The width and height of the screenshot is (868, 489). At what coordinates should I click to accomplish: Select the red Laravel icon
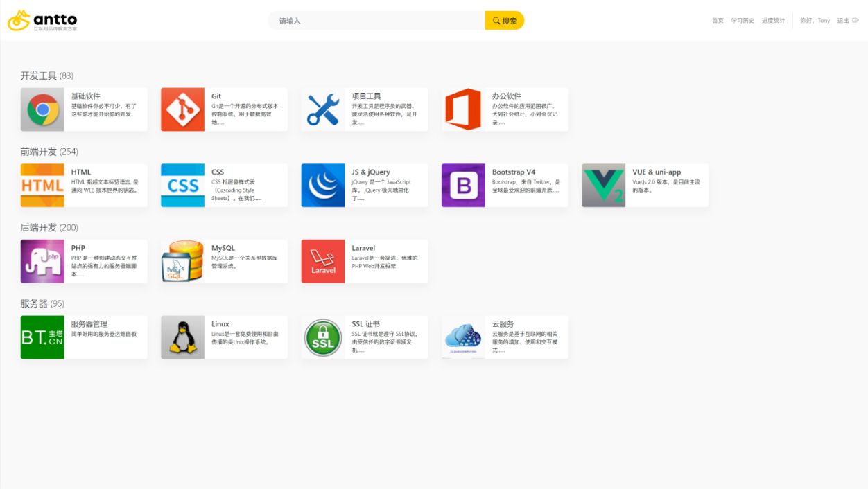click(323, 261)
